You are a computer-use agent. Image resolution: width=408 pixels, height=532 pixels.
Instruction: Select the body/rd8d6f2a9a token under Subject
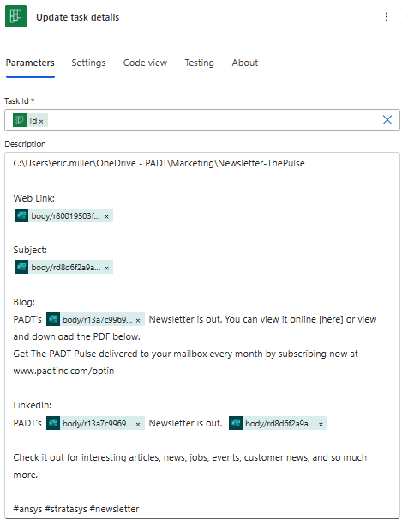63,268
